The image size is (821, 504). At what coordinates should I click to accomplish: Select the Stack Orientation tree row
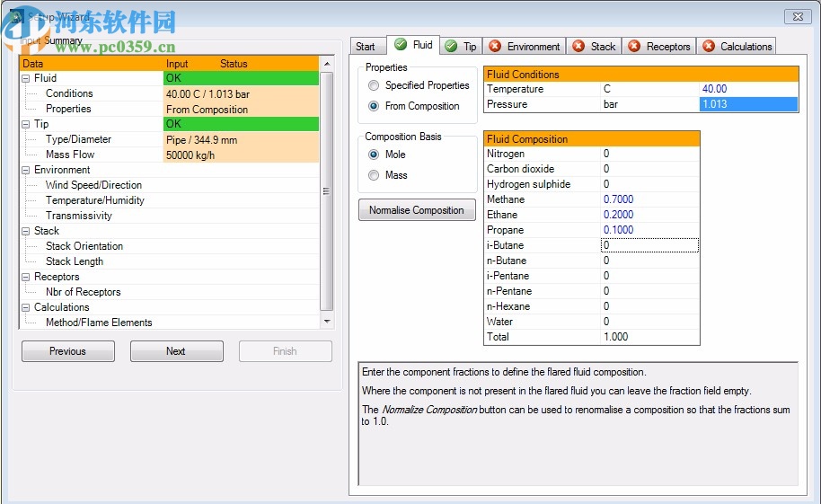click(169, 246)
